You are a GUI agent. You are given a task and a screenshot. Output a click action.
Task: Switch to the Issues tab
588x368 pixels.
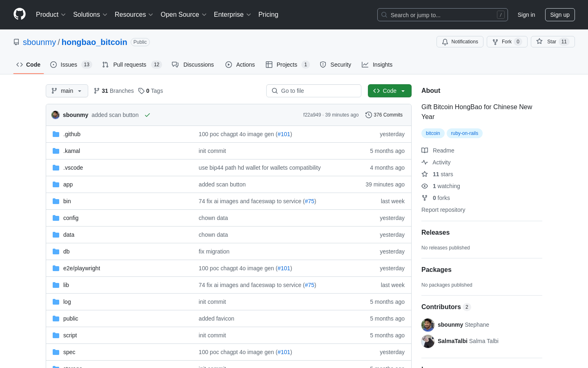[71, 65]
